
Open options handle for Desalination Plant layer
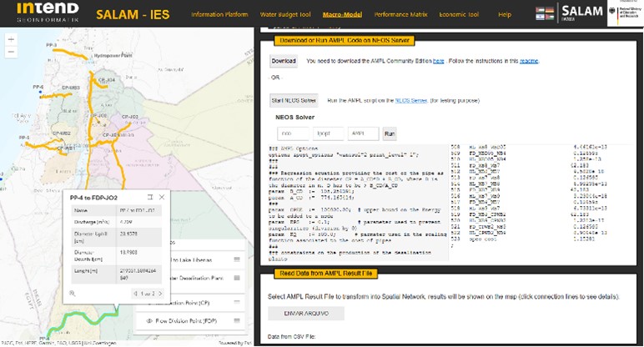(237, 278)
